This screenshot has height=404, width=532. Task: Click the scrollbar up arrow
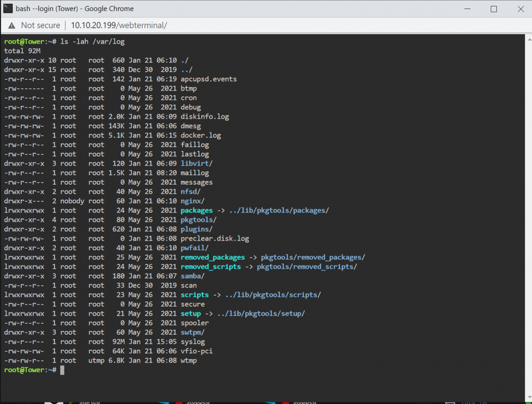pos(529,39)
